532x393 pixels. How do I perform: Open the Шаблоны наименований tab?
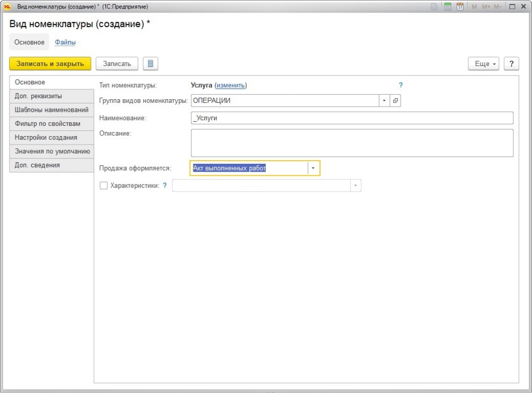[x=51, y=110]
